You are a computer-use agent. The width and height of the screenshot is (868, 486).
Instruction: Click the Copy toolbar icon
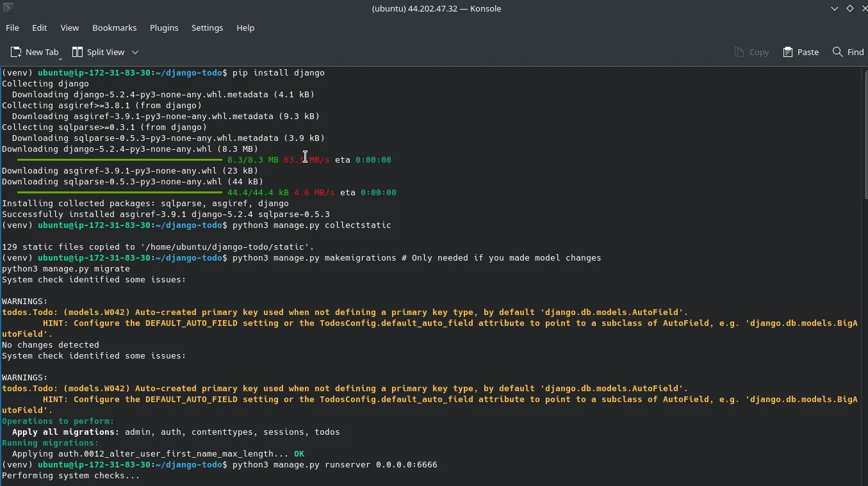[751, 52]
